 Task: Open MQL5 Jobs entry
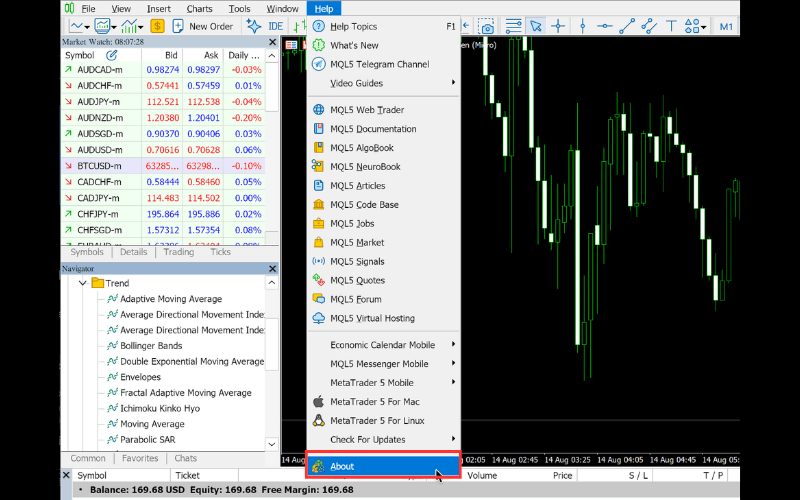(x=384, y=223)
